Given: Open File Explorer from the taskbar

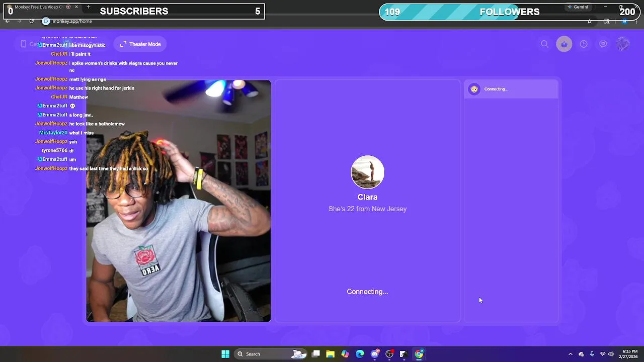Looking at the screenshot, I should [x=331, y=354].
